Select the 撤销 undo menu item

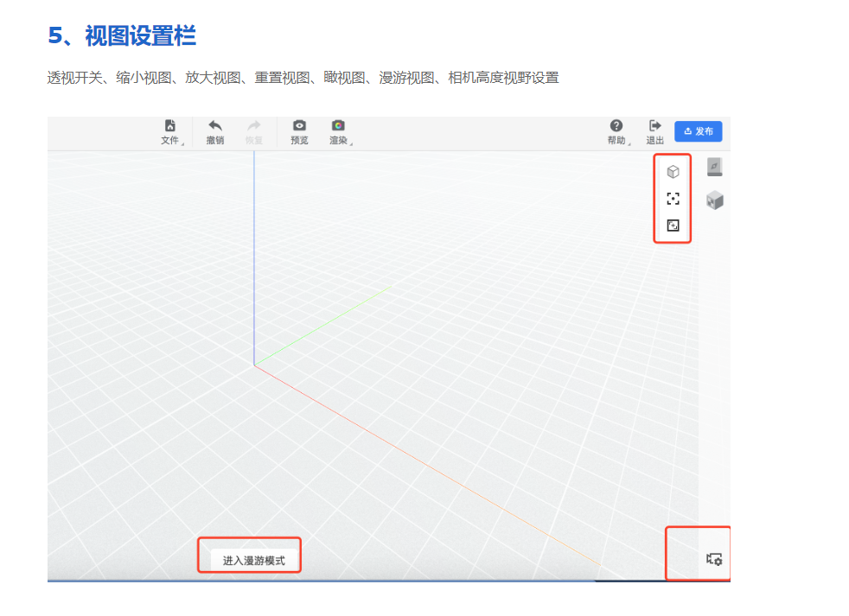(x=214, y=131)
